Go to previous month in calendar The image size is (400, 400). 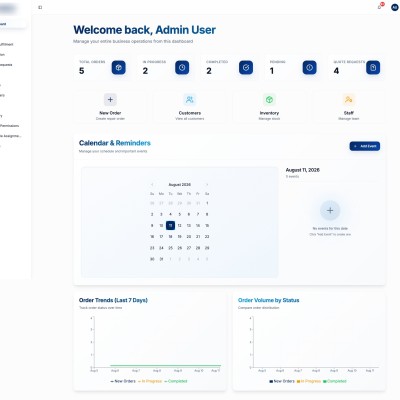(x=152, y=185)
